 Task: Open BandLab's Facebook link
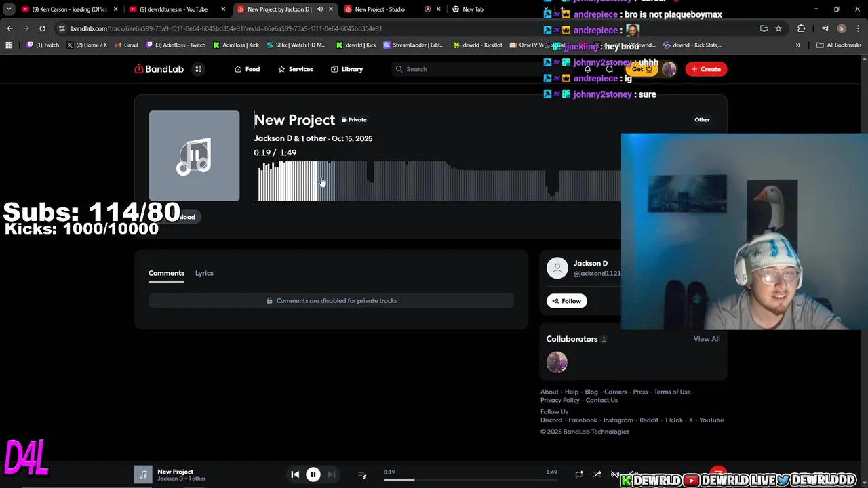pos(583,420)
